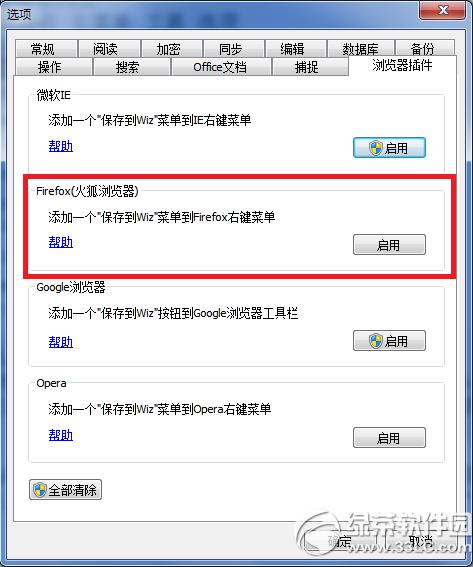The height and width of the screenshot is (567, 473).
Task: Close the 选项 dialog window
Action: pos(442,10)
